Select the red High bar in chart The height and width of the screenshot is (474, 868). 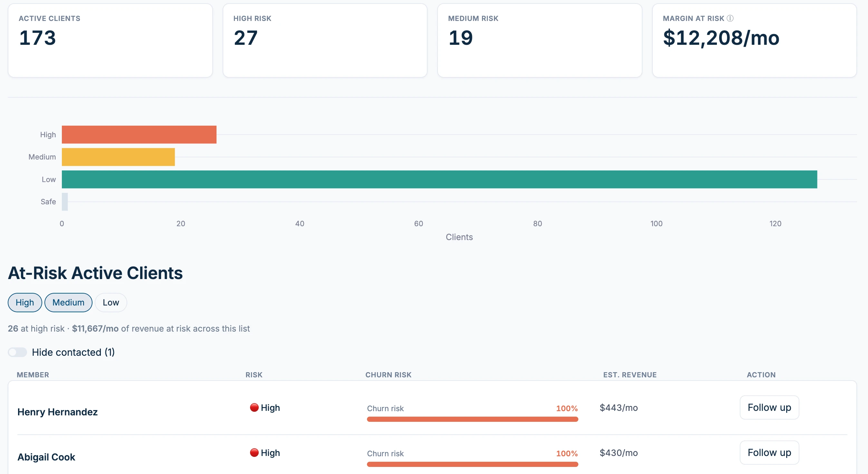click(139, 134)
